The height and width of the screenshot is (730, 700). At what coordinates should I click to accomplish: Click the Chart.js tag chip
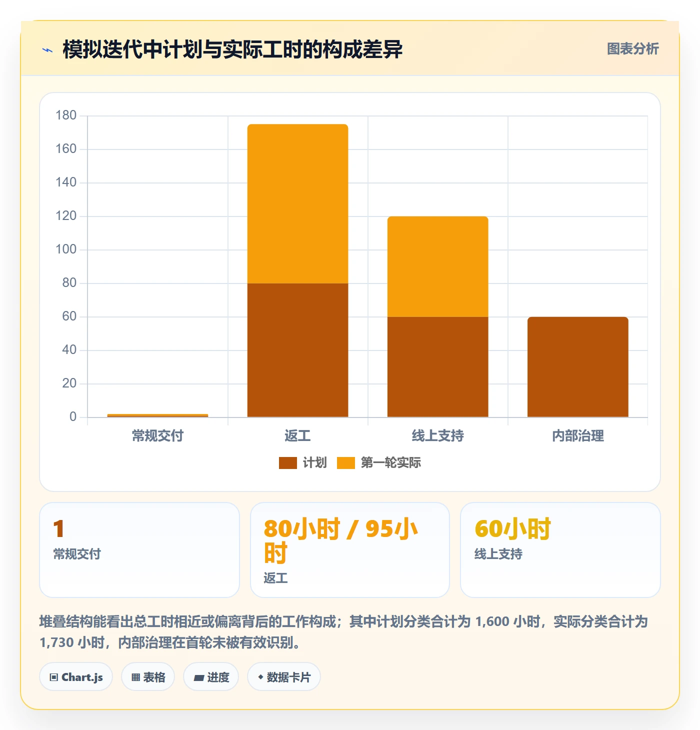point(76,677)
